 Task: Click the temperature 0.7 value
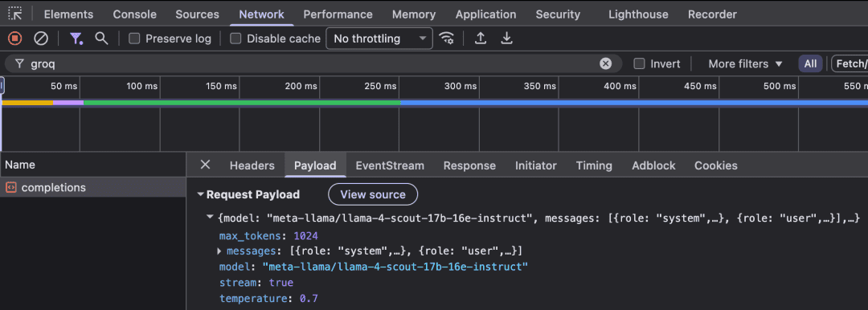(x=309, y=299)
